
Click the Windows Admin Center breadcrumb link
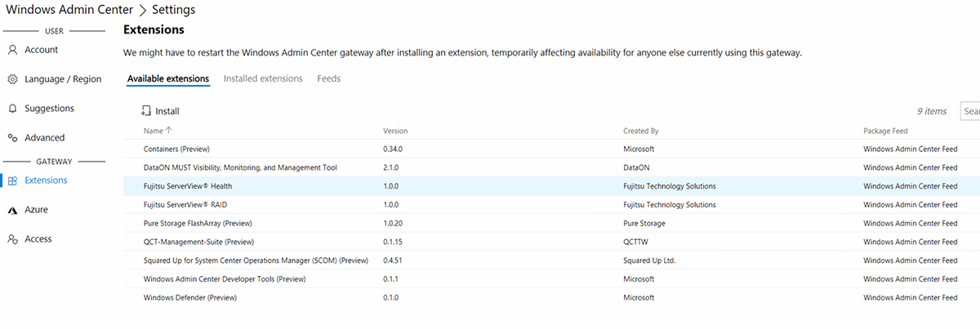69,11
